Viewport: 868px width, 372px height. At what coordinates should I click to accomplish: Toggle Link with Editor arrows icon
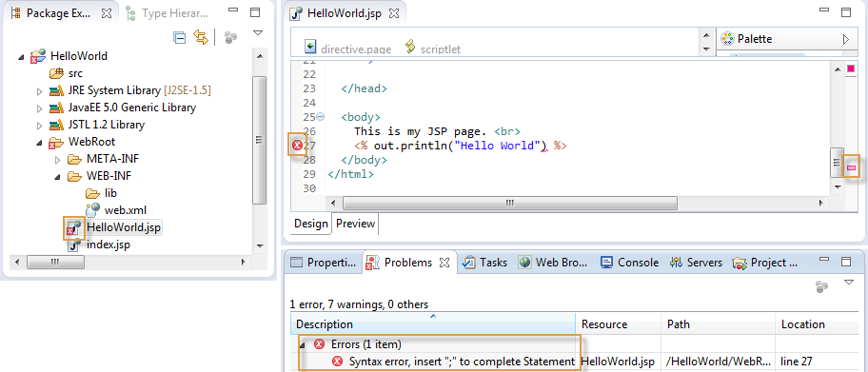pos(200,37)
